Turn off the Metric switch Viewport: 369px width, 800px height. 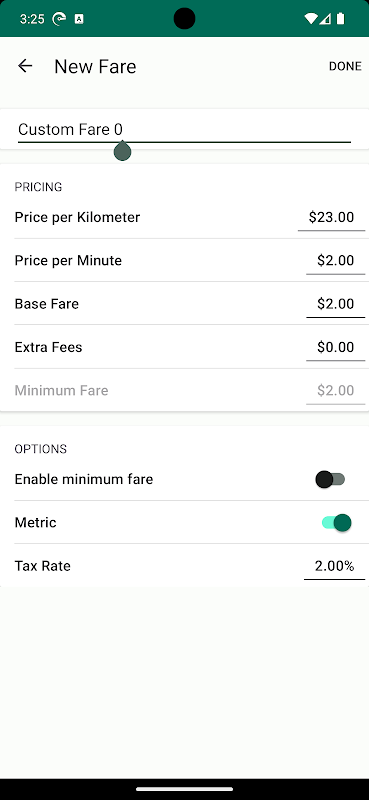pyautogui.click(x=337, y=523)
